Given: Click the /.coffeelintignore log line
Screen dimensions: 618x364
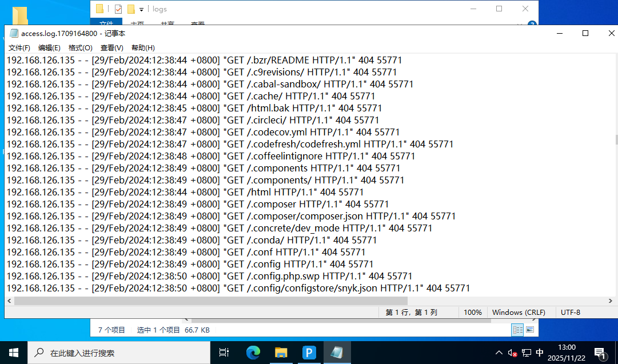Looking at the screenshot, I should tap(211, 156).
